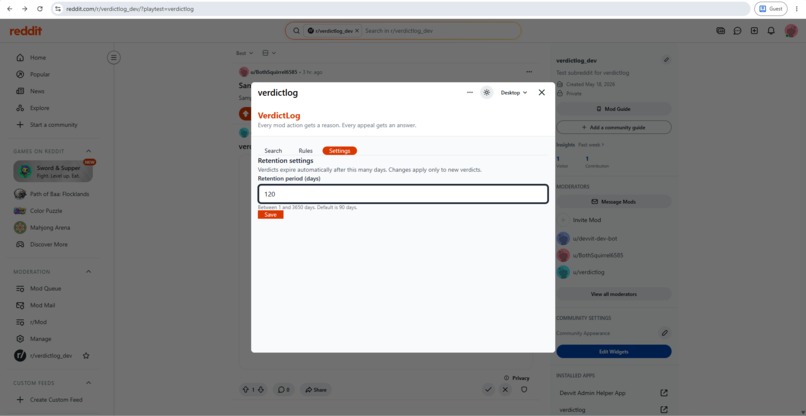Remove the r/verdictlog_dev search filter chip
The width and height of the screenshot is (806, 416).
pos(357,31)
